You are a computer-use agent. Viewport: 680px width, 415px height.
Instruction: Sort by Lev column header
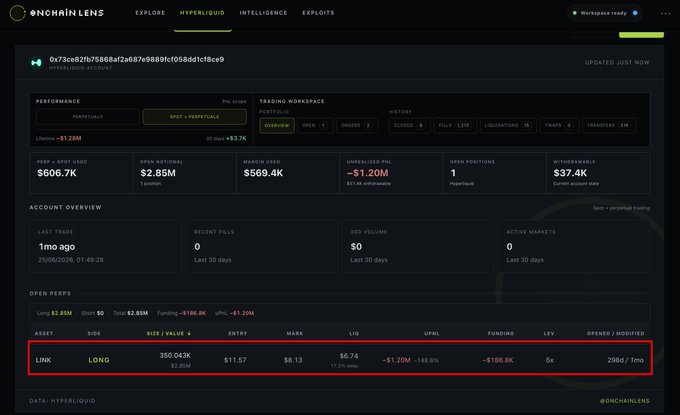[549, 333]
